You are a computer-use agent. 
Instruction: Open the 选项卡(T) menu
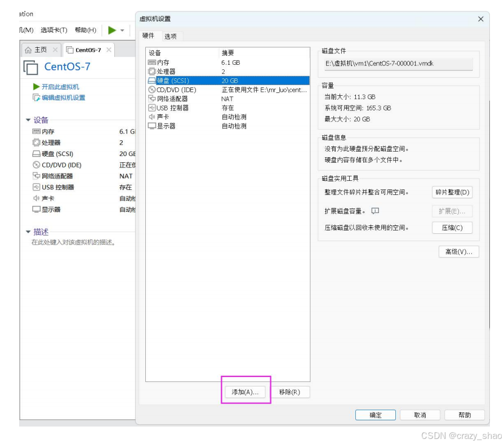tap(53, 30)
